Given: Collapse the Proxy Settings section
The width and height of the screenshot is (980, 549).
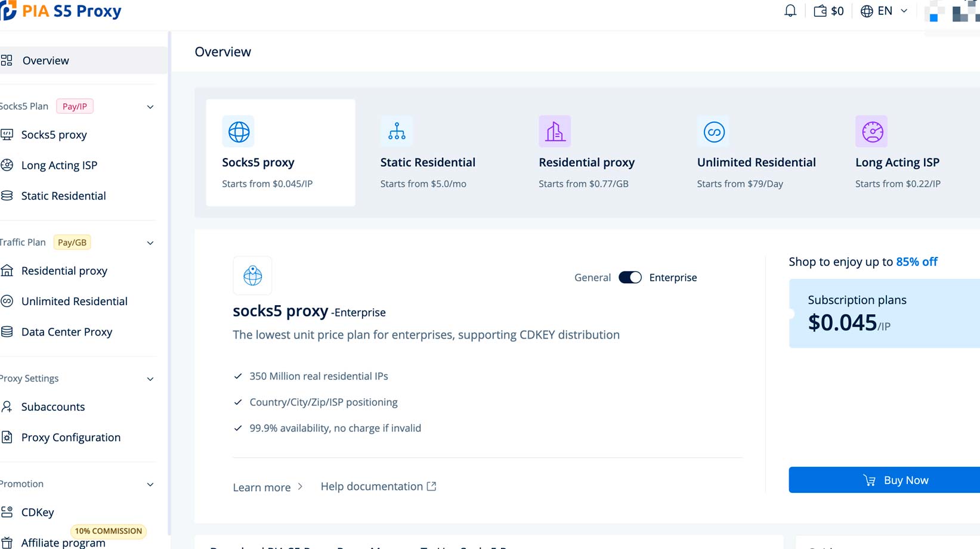Looking at the screenshot, I should point(150,379).
